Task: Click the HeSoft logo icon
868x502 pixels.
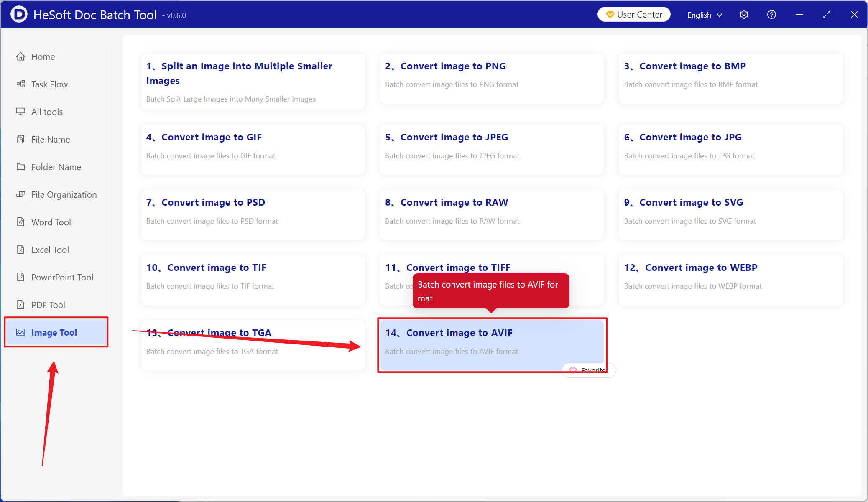Action: click(18, 15)
